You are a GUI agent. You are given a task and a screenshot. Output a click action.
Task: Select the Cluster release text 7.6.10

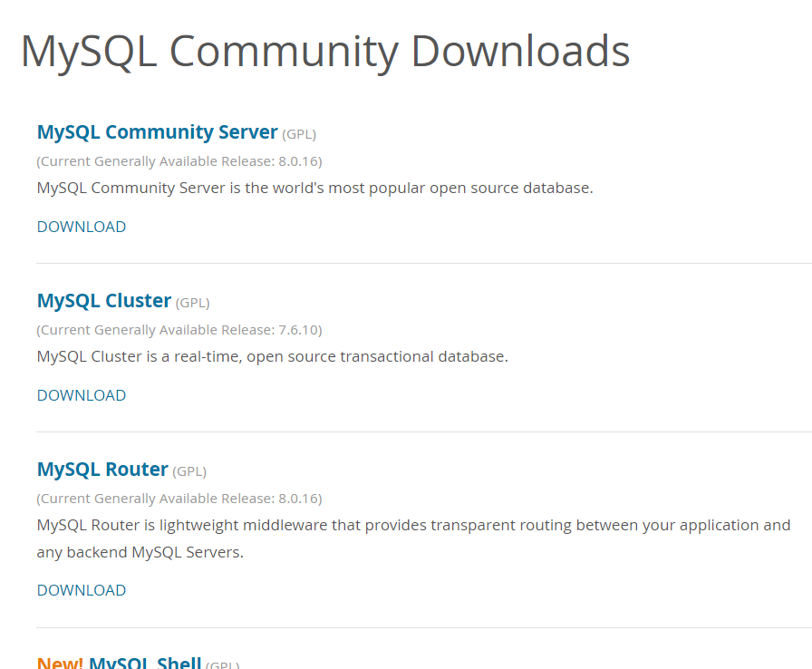tap(298, 330)
